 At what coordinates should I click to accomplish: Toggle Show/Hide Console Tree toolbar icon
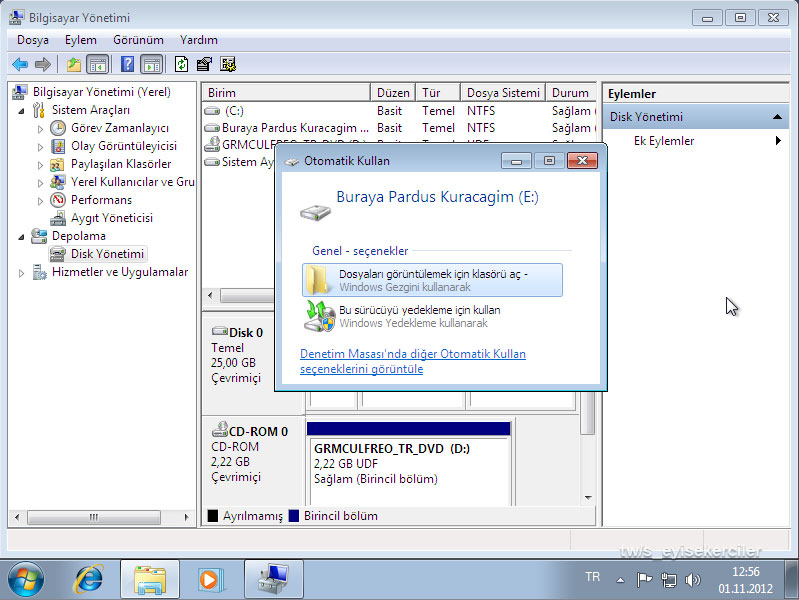[97, 64]
